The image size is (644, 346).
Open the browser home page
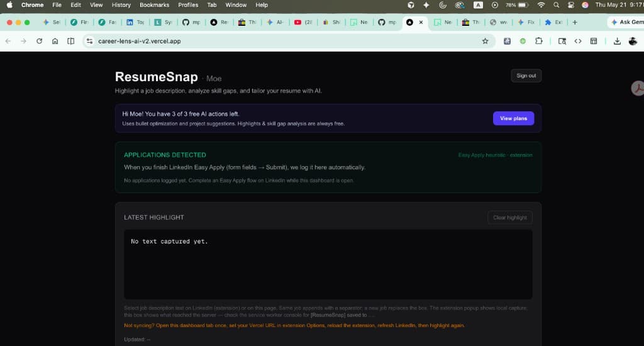coord(55,41)
